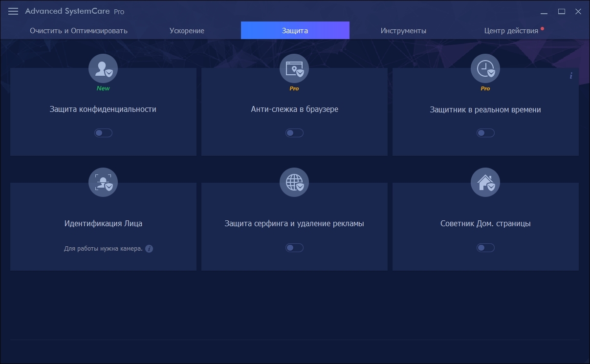Click the Real-time Protector clock icon
Image resolution: width=590 pixels, height=364 pixels.
pos(485,68)
